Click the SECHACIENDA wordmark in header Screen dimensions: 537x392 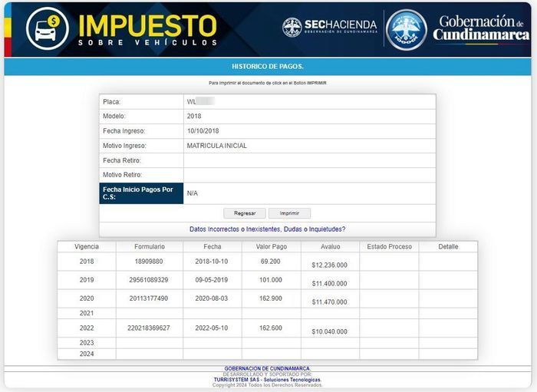pos(341,26)
